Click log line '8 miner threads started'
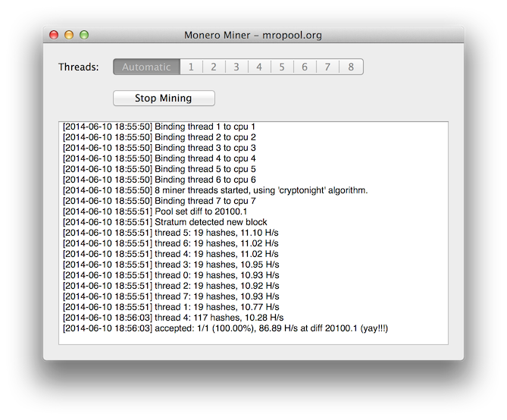The image size is (507, 420). tap(215, 190)
